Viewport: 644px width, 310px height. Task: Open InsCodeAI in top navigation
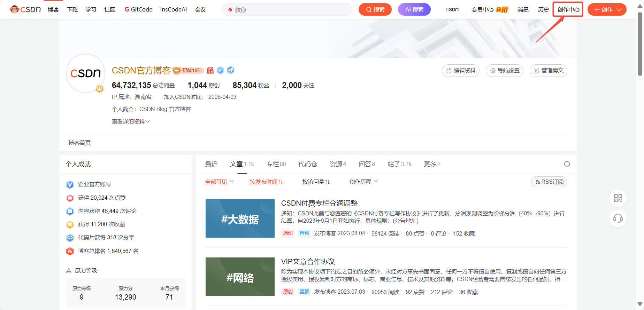click(174, 9)
